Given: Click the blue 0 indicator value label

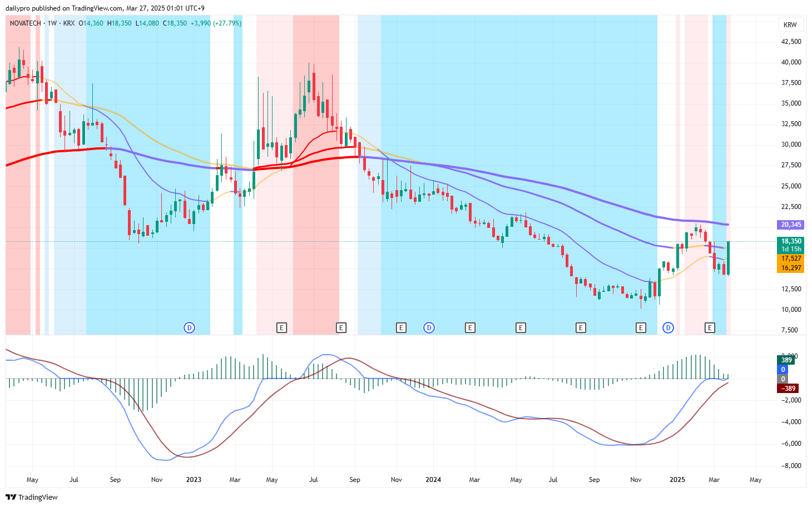Looking at the screenshot, I should (x=783, y=370).
